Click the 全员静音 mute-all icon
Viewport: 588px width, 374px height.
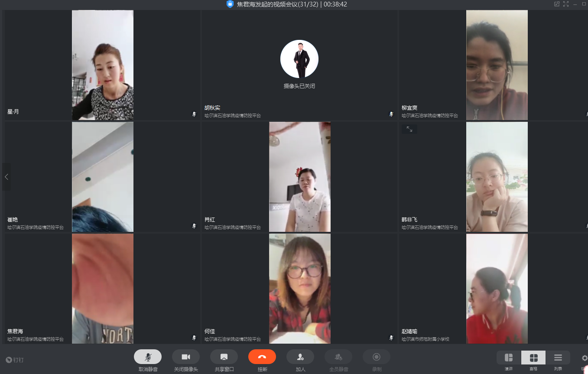(x=338, y=357)
